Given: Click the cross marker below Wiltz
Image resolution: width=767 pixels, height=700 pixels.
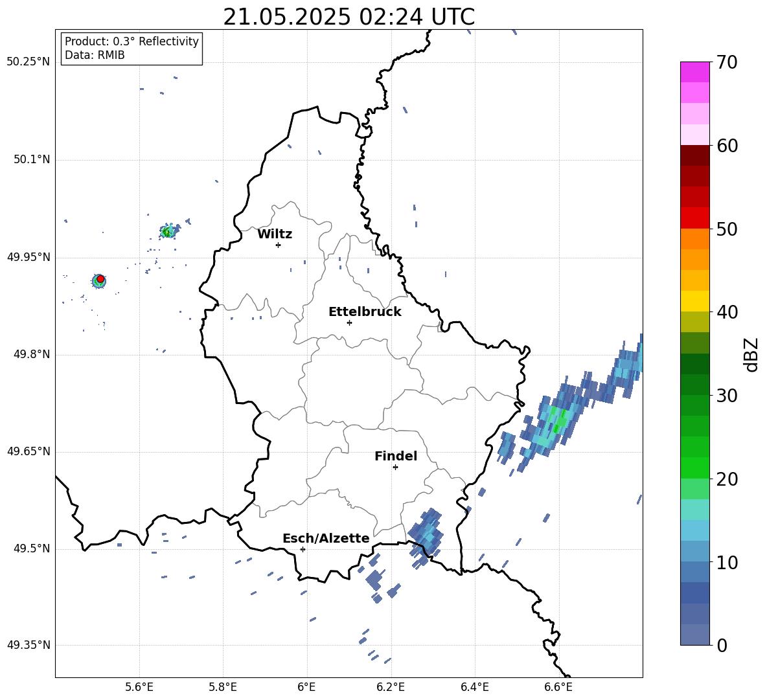Looking at the screenshot, I should point(279,245).
